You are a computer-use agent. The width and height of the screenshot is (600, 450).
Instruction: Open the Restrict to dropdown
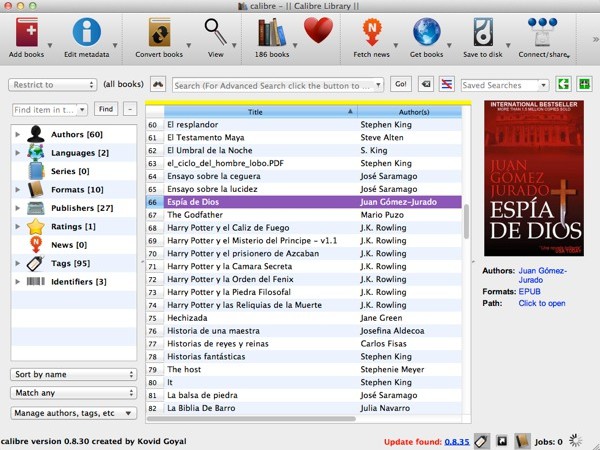tap(52, 85)
